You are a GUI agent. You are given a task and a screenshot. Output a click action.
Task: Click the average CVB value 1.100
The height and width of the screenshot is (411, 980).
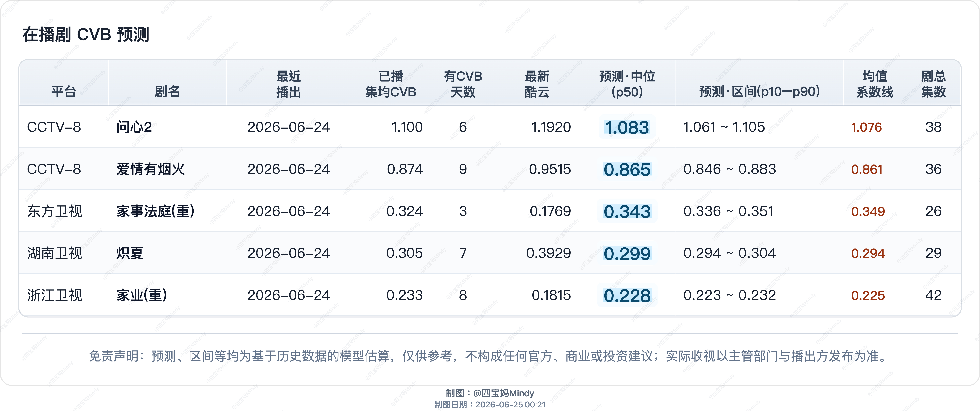pos(407,127)
